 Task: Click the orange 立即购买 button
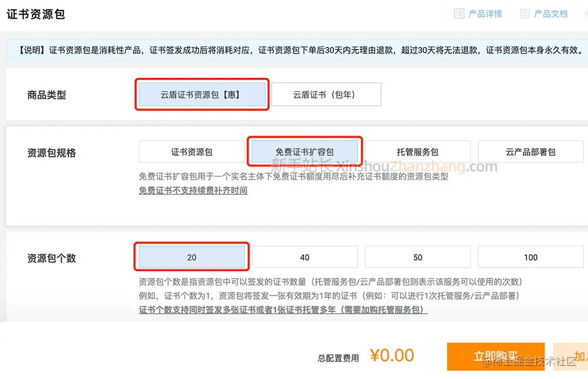tap(496, 357)
